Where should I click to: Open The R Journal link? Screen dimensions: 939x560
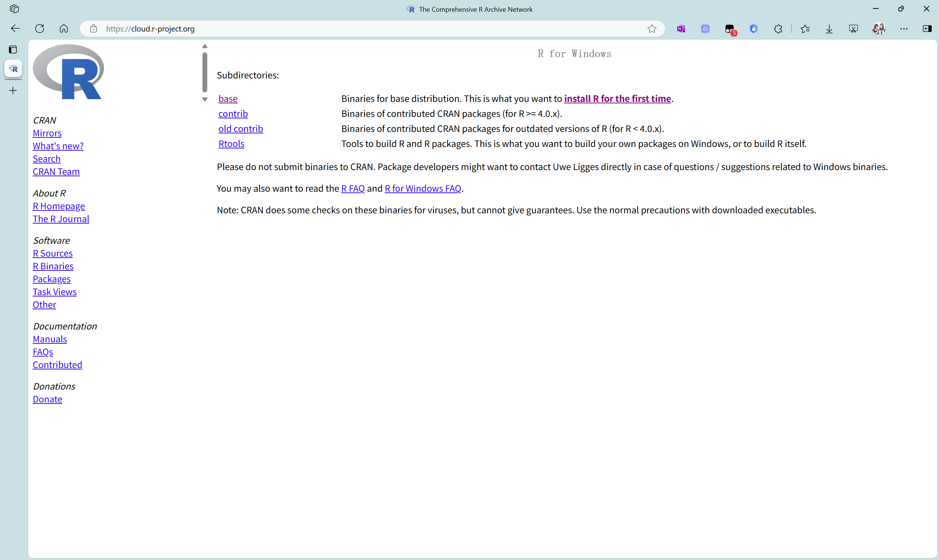pyautogui.click(x=61, y=219)
